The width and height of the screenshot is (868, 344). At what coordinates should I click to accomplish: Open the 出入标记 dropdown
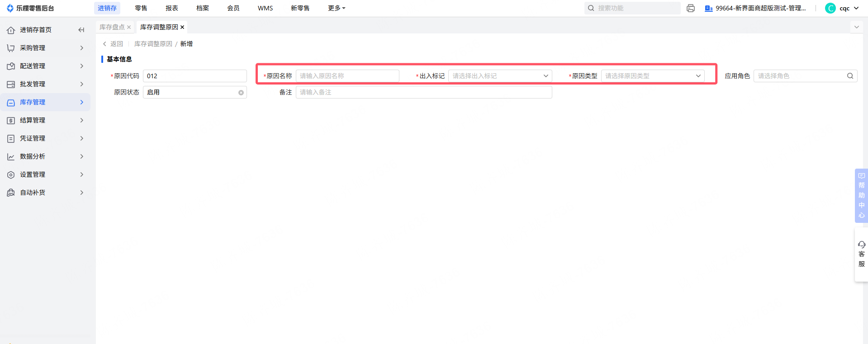[x=500, y=76]
